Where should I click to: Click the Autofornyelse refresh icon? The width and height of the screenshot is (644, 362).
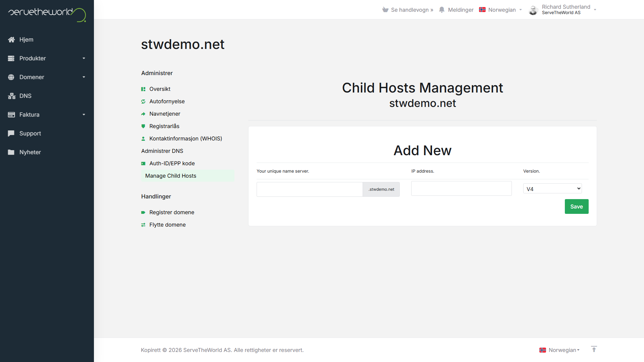143,102
